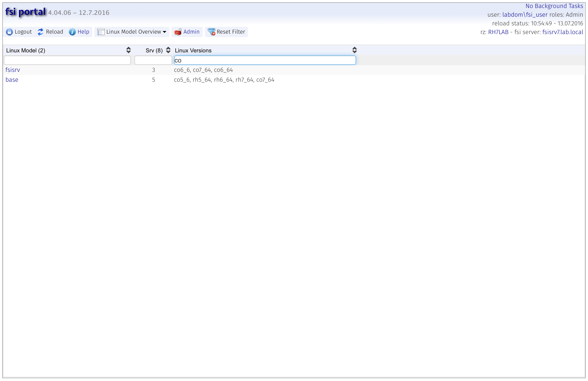This screenshot has height=381, width=588.
Task: Click the labdom\fsi_user user link
Action: tap(525, 15)
